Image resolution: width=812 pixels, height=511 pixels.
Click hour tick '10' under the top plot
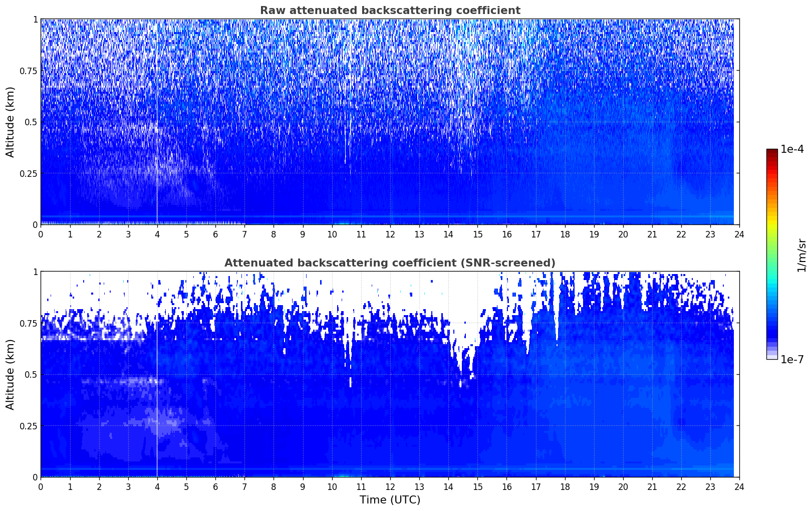(332, 234)
